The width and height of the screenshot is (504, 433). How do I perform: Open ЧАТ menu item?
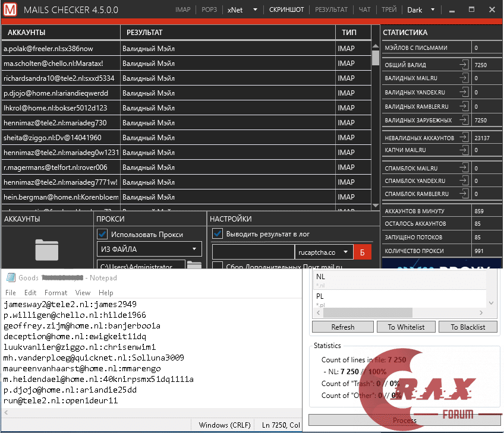point(364,10)
